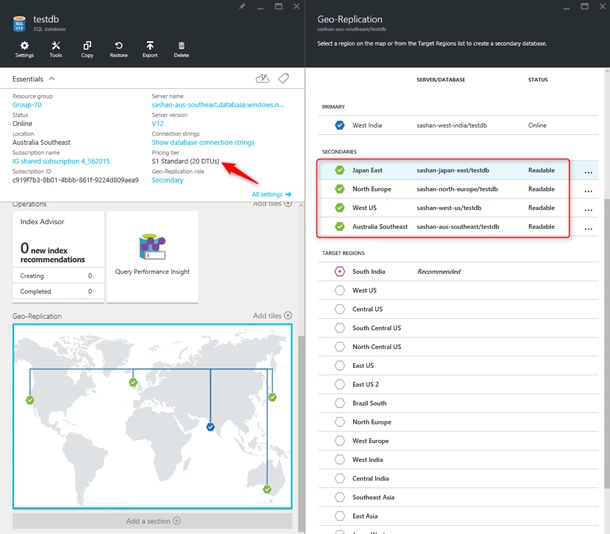Click the Add tiles plus icon for Geo-Replication

click(x=288, y=315)
